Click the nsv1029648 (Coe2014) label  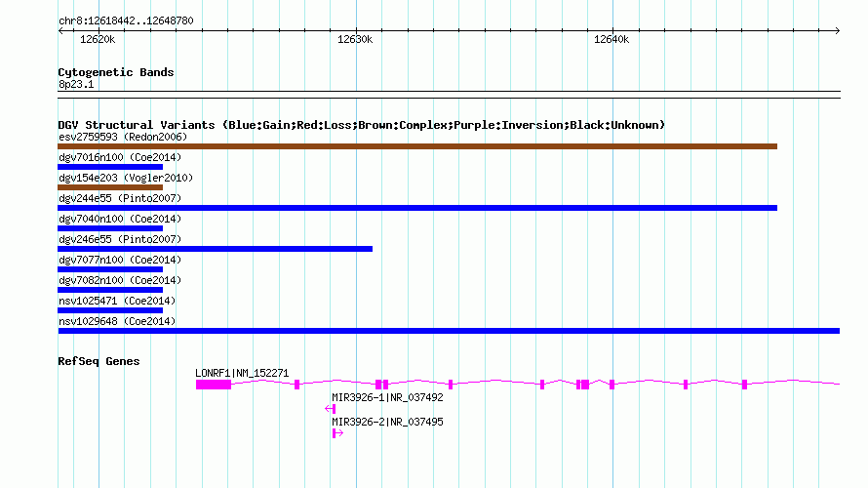pyautogui.click(x=117, y=321)
